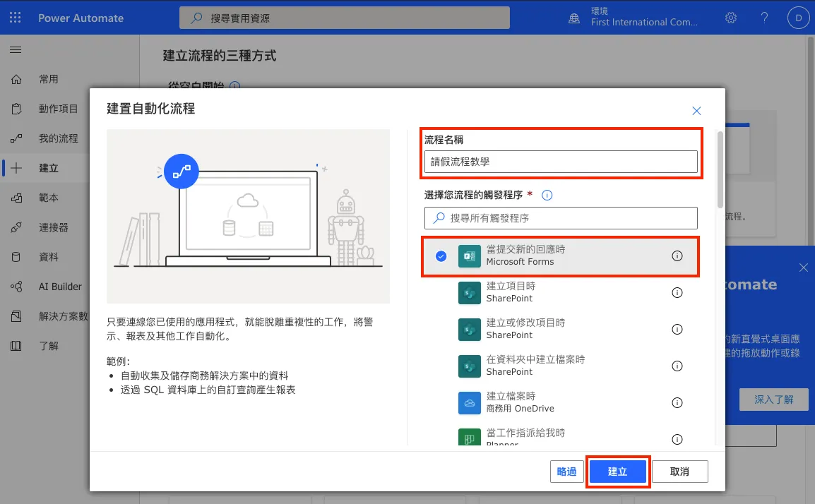Open the settings gear icon
The height and width of the screenshot is (504, 815).
point(731,18)
